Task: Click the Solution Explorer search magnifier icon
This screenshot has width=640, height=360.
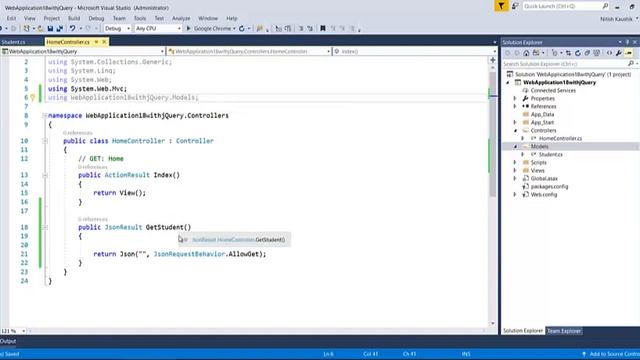Action: click(631, 64)
